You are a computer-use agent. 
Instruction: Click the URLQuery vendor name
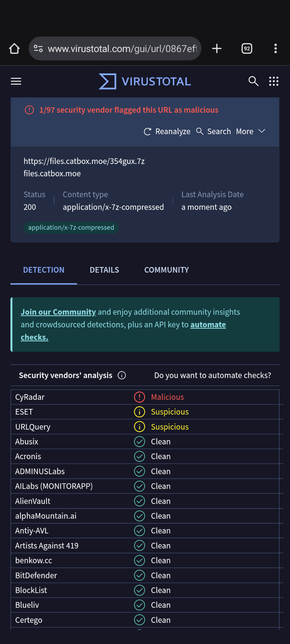(x=33, y=427)
